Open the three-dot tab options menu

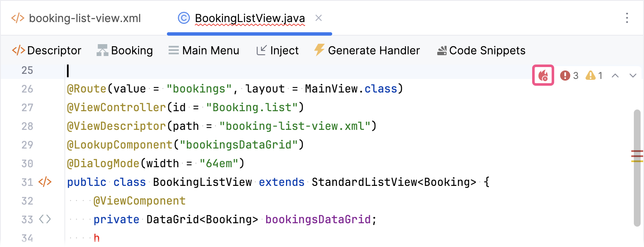[x=627, y=18]
